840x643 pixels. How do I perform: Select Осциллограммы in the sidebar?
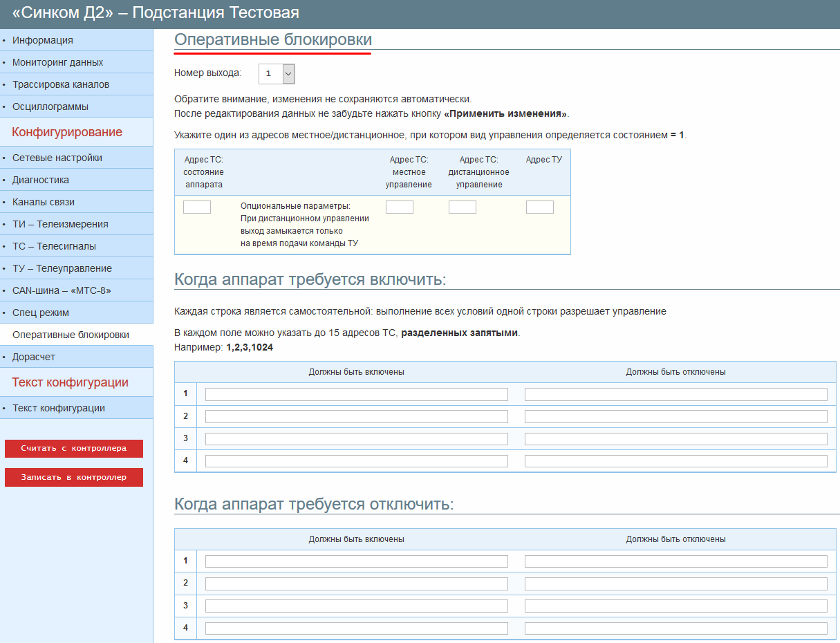(50, 106)
